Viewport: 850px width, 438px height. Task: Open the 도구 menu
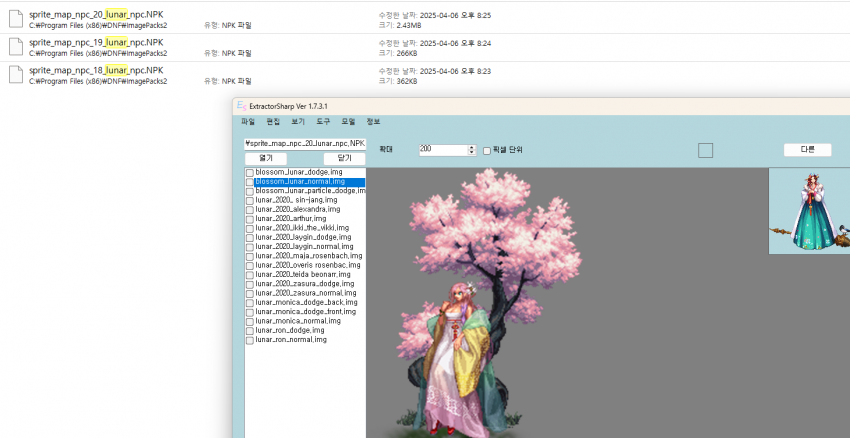click(x=323, y=121)
